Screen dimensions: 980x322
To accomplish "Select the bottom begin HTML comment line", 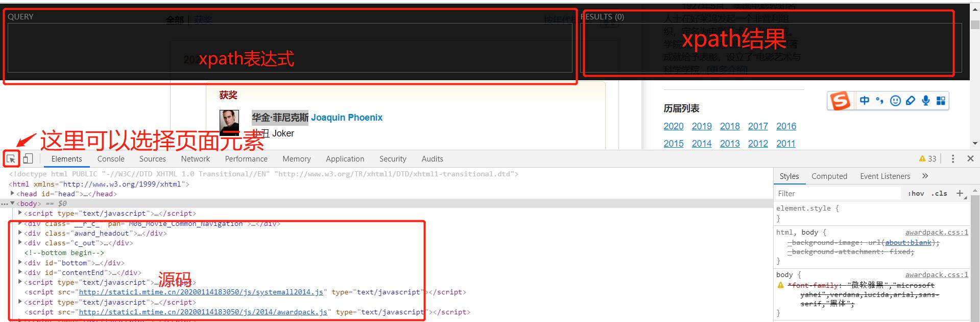I will [64, 253].
